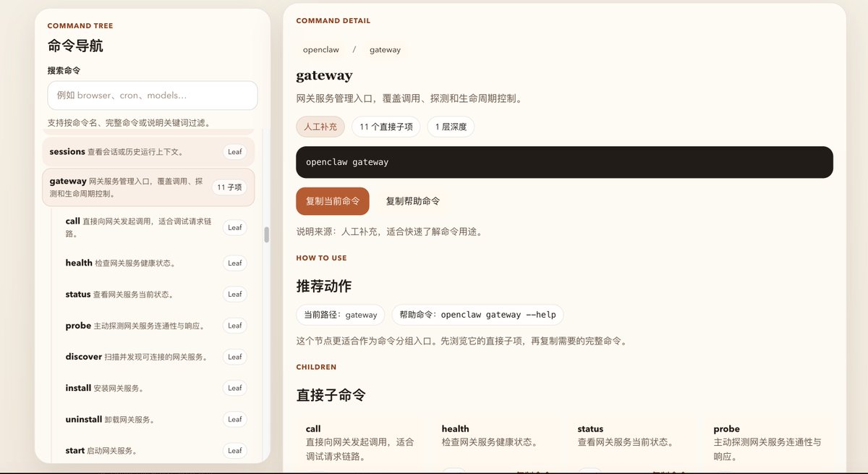The height and width of the screenshot is (474, 868).
Task: Select the uninstall command in the tree
Action: [x=156, y=419]
